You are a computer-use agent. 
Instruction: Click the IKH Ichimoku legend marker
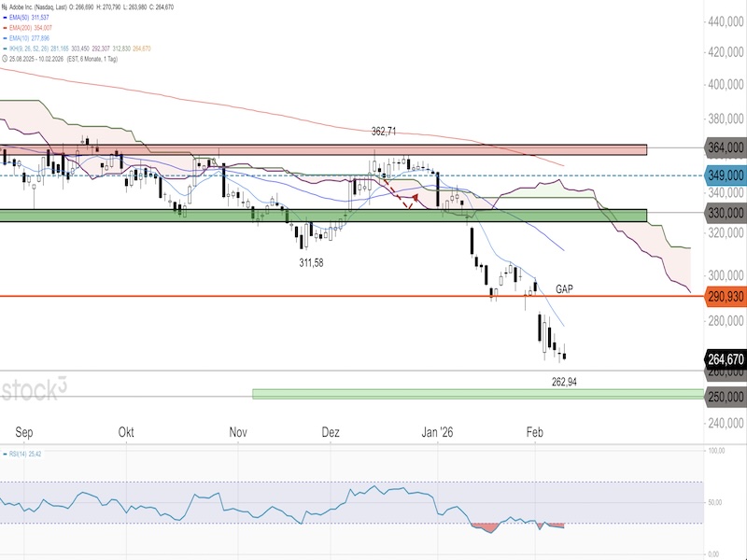(x=6, y=49)
